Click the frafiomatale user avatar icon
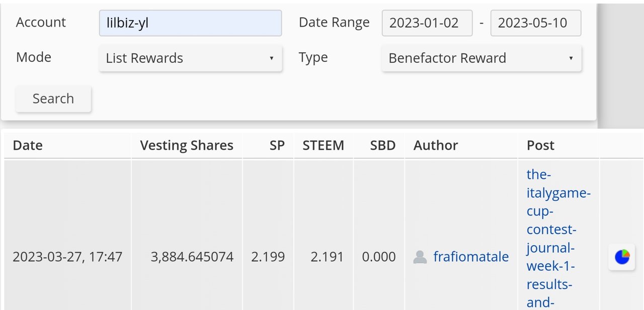This screenshot has width=644, height=310. point(420,257)
